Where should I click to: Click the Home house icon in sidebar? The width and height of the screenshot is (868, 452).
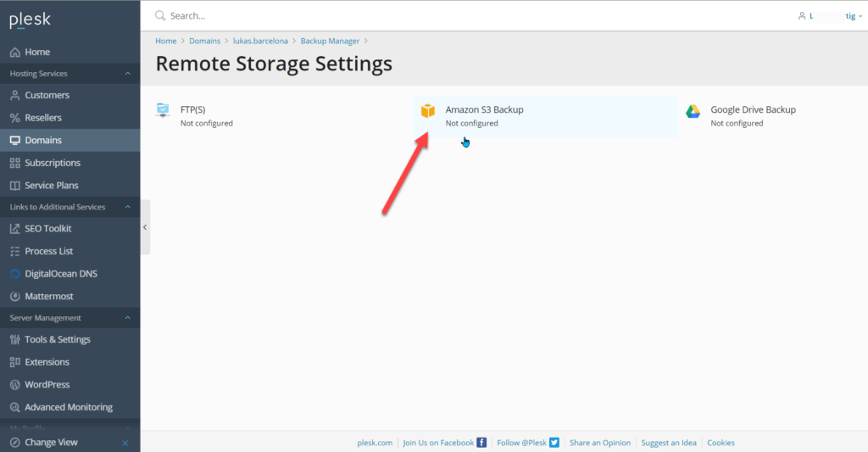[15, 52]
